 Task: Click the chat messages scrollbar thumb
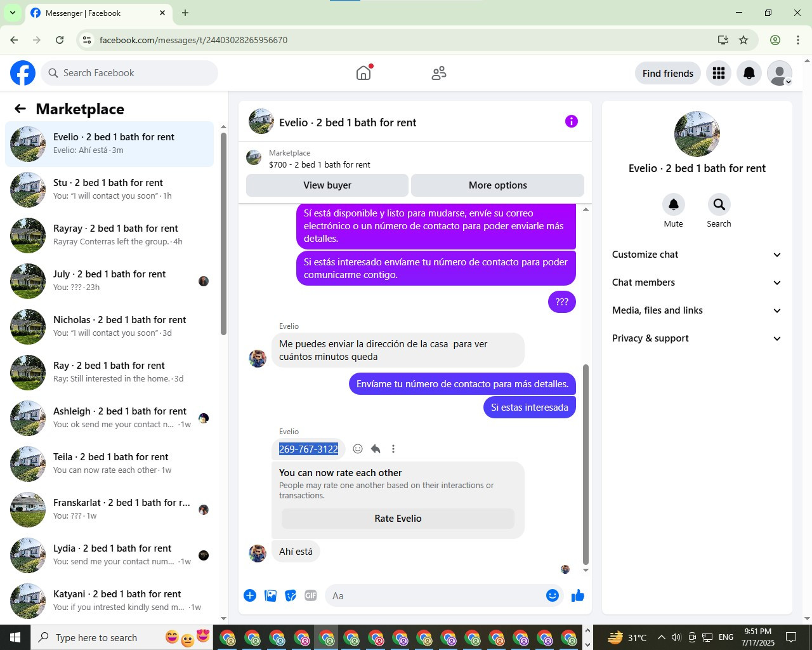tap(586, 465)
